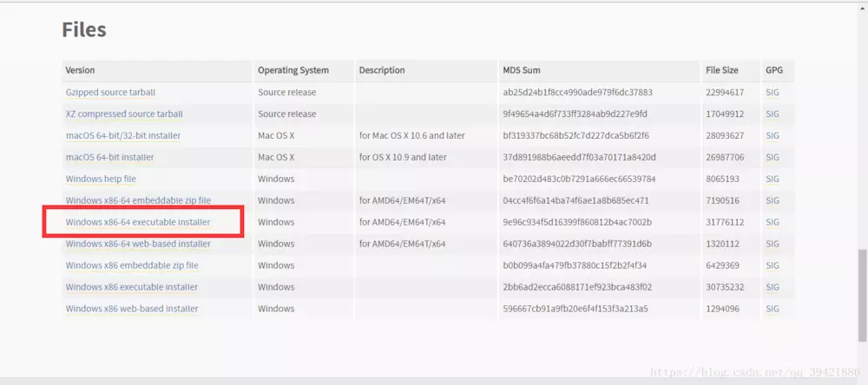
Task: Download Windows x86-64 embeddable zip file
Action: pos(138,200)
